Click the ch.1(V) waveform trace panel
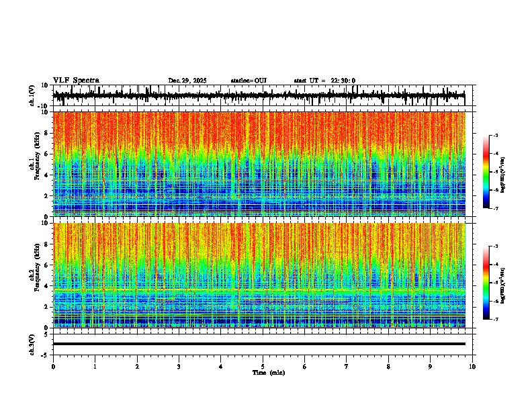The width and height of the screenshot is (532, 411). [264, 95]
